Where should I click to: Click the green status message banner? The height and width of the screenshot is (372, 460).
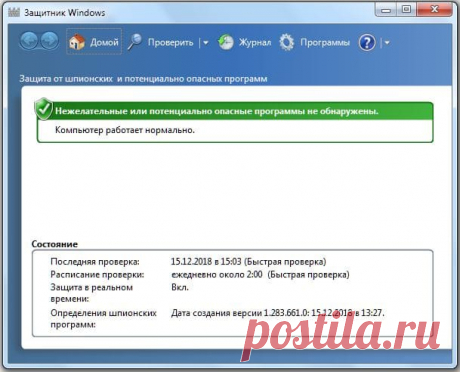(x=235, y=111)
